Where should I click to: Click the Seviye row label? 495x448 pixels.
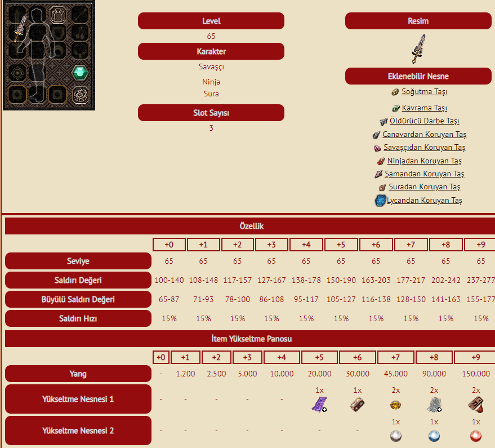pos(78,261)
